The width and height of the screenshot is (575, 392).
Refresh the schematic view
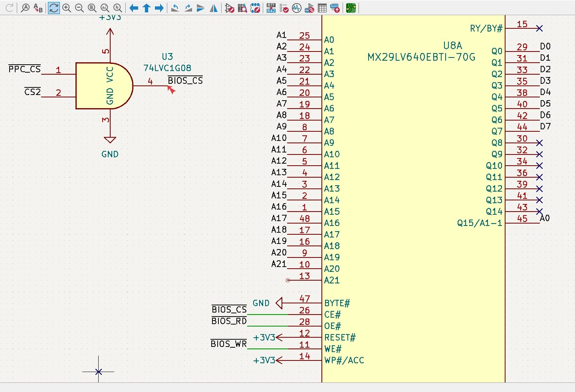pyautogui.click(x=54, y=8)
